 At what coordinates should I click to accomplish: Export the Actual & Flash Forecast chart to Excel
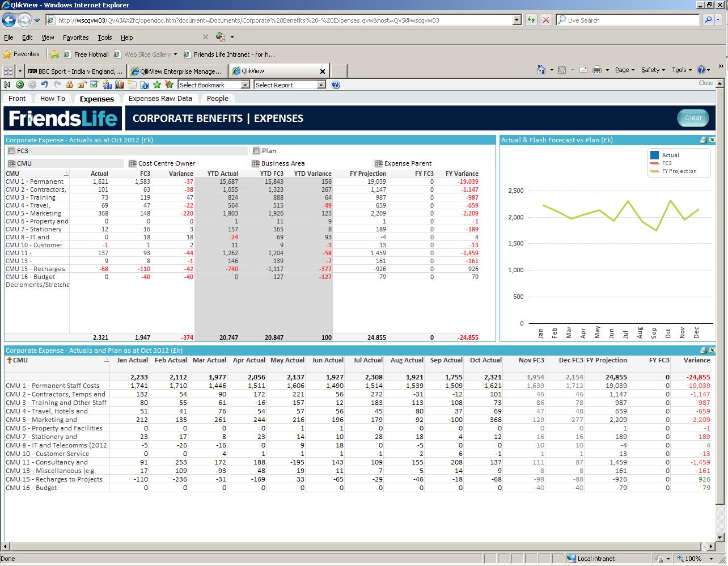coord(712,140)
